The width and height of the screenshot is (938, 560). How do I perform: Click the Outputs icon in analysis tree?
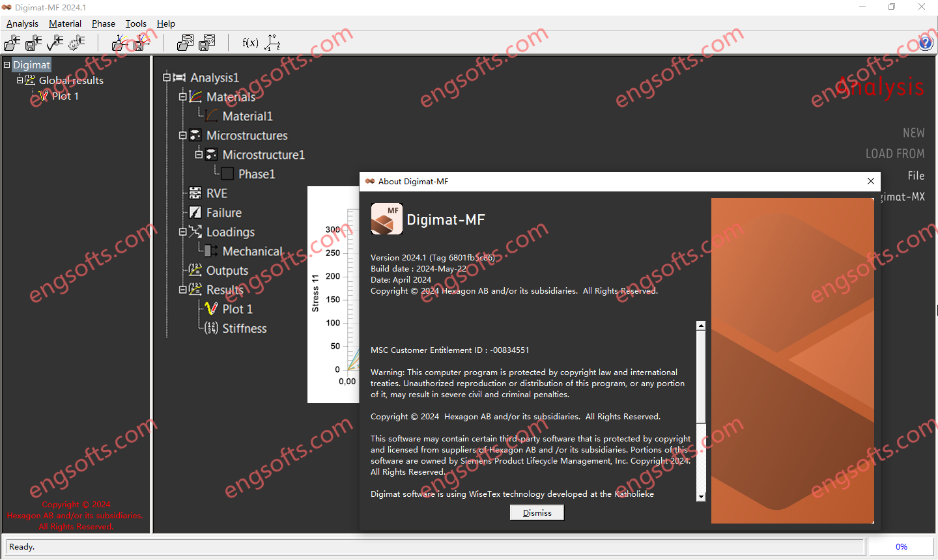(x=195, y=270)
